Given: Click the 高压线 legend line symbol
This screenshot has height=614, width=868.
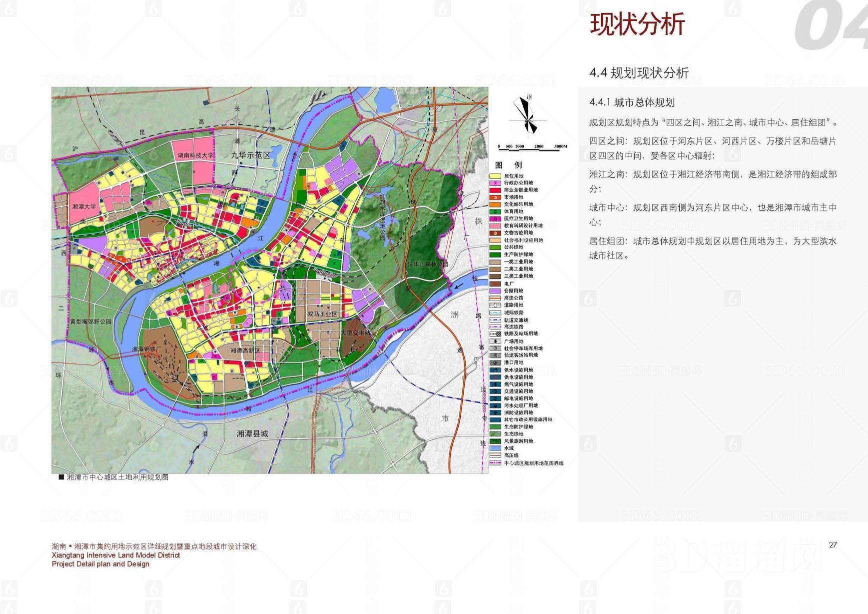Looking at the screenshot, I should (495, 455).
